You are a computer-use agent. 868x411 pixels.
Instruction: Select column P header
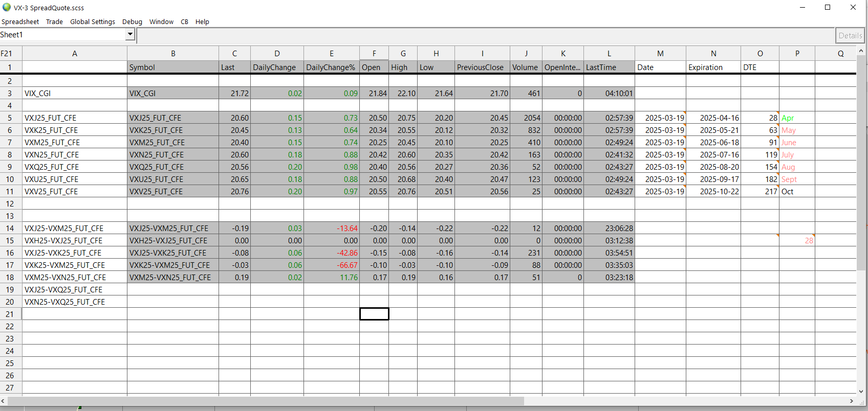click(x=797, y=53)
